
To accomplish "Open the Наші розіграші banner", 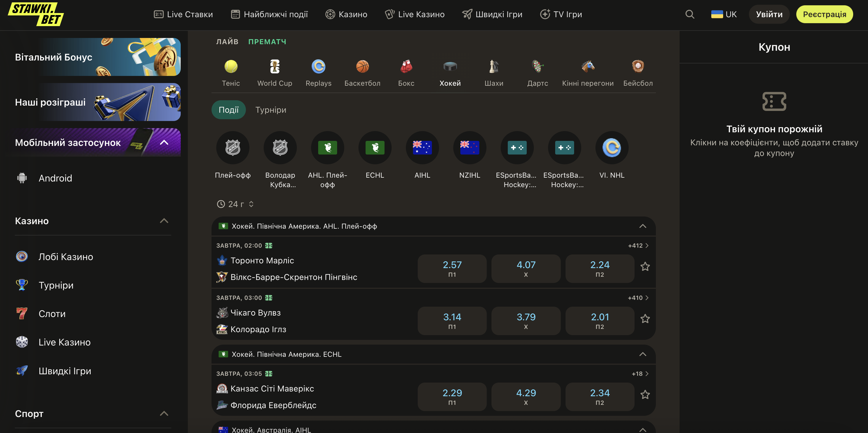I will [x=98, y=102].
